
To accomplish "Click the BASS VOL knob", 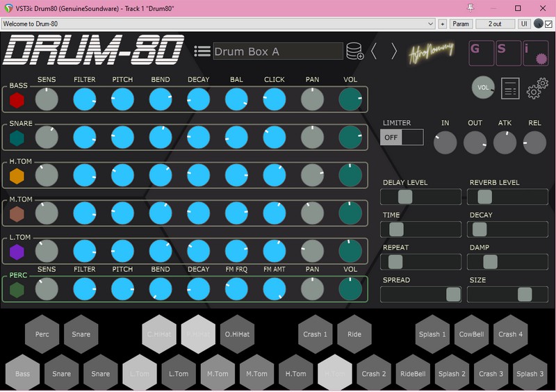I will 350,99.
